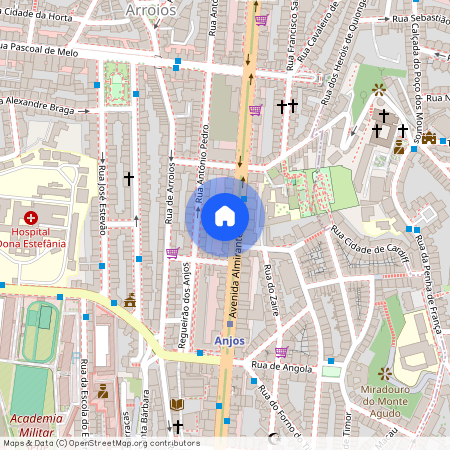The height and width of the screenshot is (450, 450).
Task: Click the castle icon near Calçada do Poço
Action: tap(429, 138)
